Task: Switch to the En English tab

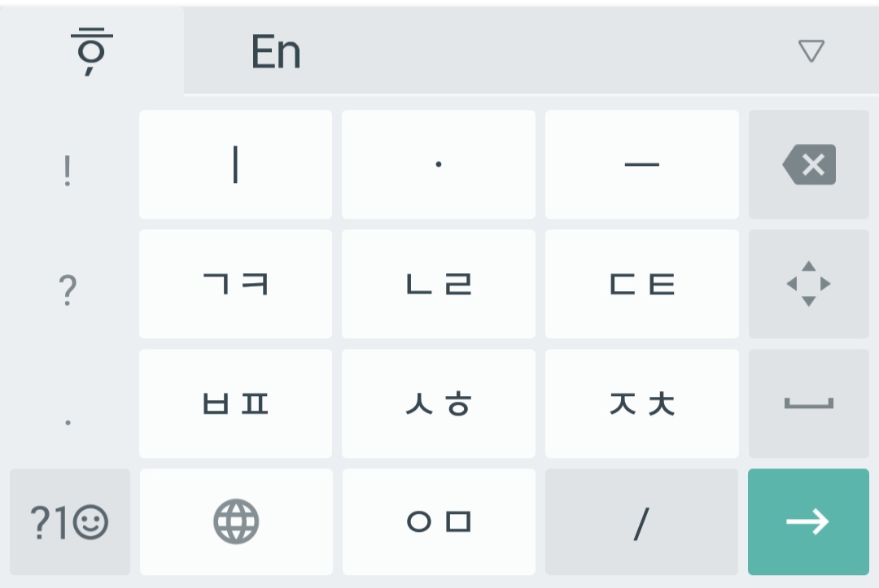Action: coord(276,51)
